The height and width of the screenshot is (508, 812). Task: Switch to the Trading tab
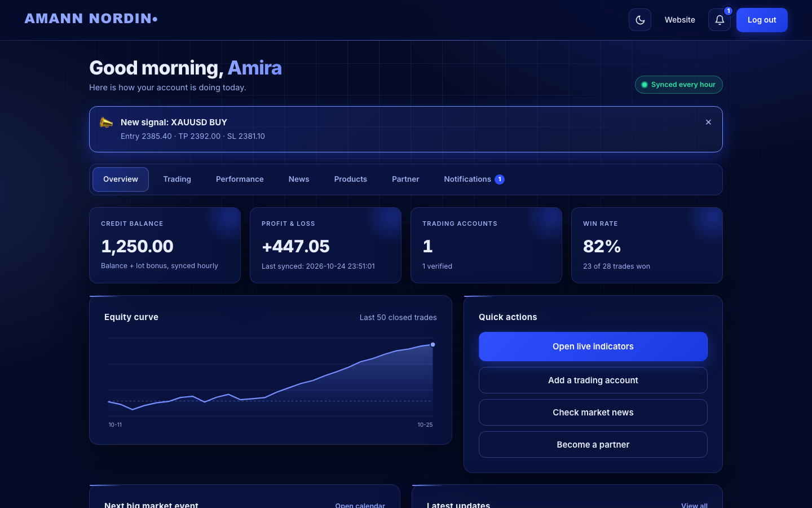pyautogui.click(x=177, y=179)
